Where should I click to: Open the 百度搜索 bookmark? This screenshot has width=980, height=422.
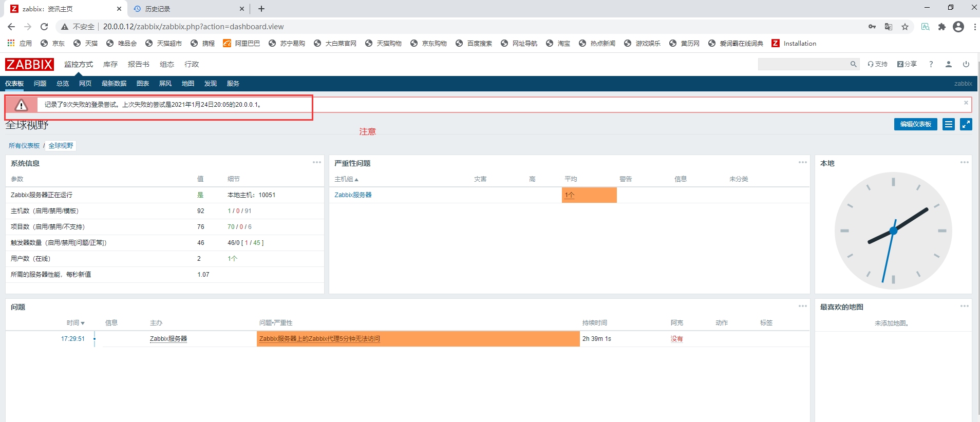[474, 43]
